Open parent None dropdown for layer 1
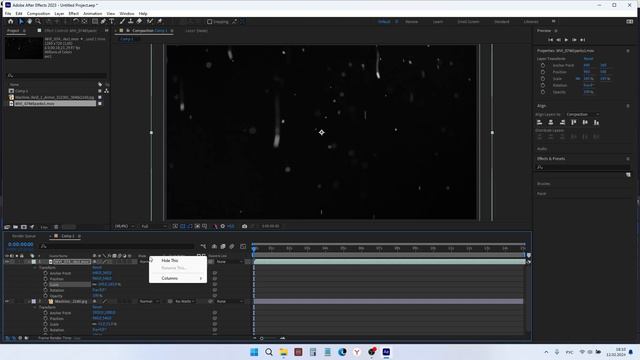Image resolution: width=640 pixels, height=360 pixels. (229, 262)
